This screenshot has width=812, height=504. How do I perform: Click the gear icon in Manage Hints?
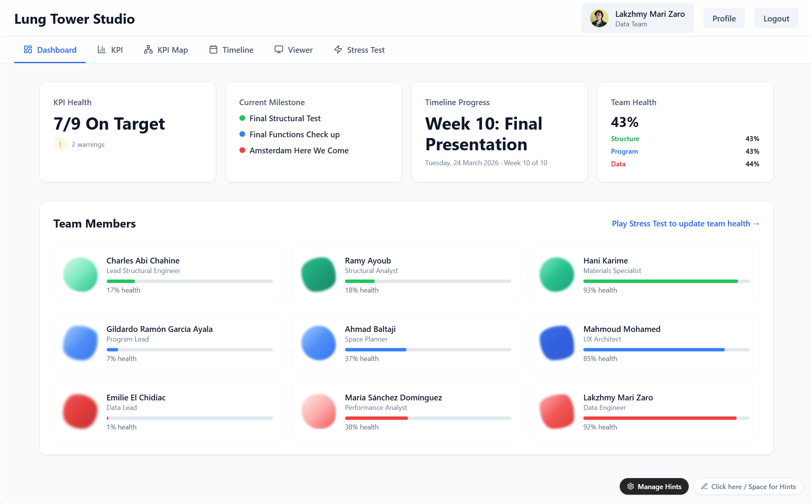pyautogui.click(x=631, y=486)
